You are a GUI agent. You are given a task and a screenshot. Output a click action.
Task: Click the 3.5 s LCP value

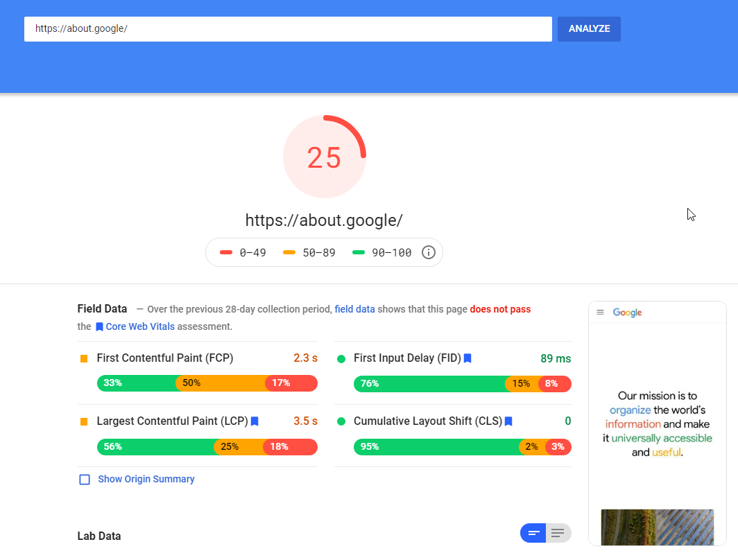(305, 421)
